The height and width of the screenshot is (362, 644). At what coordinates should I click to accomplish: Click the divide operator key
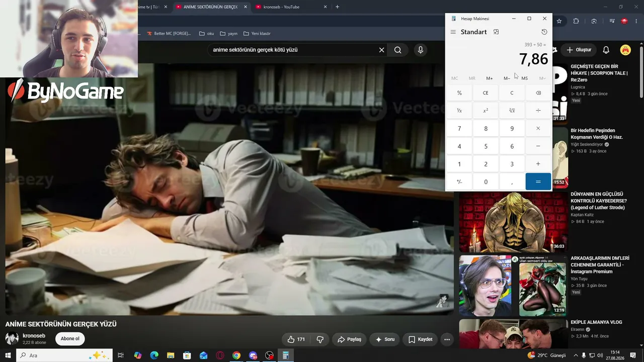(x=538, y=111)
